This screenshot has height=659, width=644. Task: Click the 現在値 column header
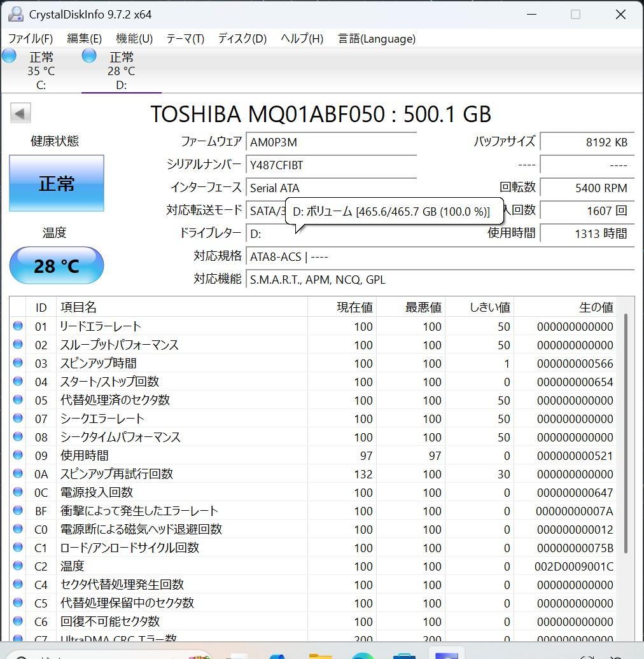(342, 307)
